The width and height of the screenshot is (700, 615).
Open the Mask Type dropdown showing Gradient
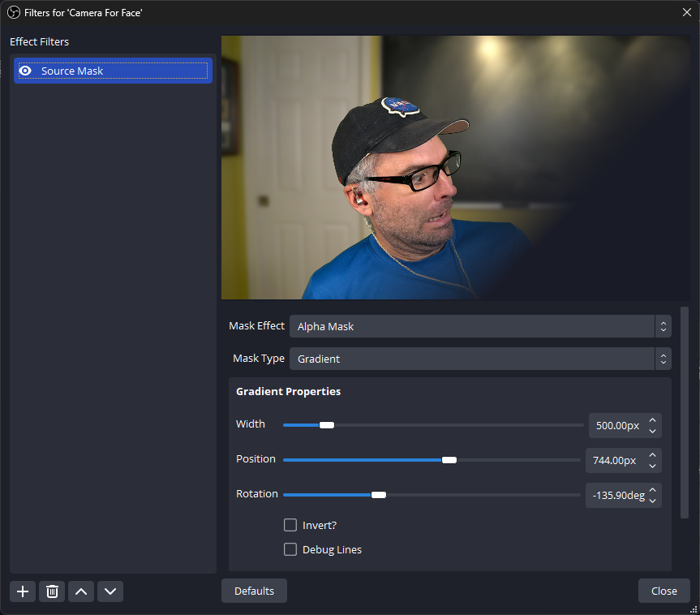[x=480, y=358]
